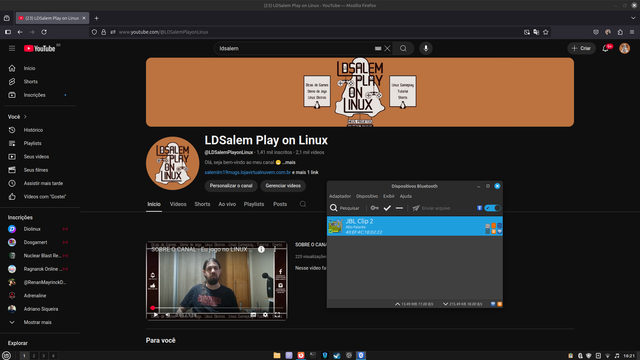The image size is (640, 360).
Task: Expand channel description with ...mais
Action: pos(289,162)
